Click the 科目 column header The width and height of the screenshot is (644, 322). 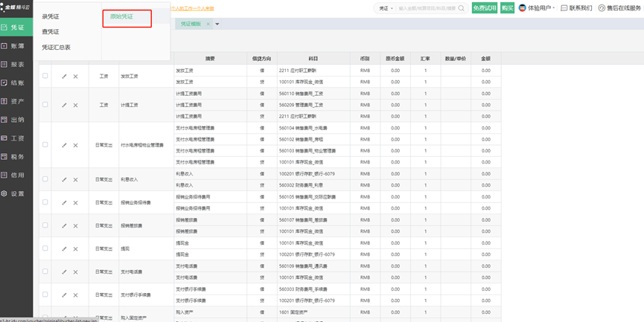point(313,59)
